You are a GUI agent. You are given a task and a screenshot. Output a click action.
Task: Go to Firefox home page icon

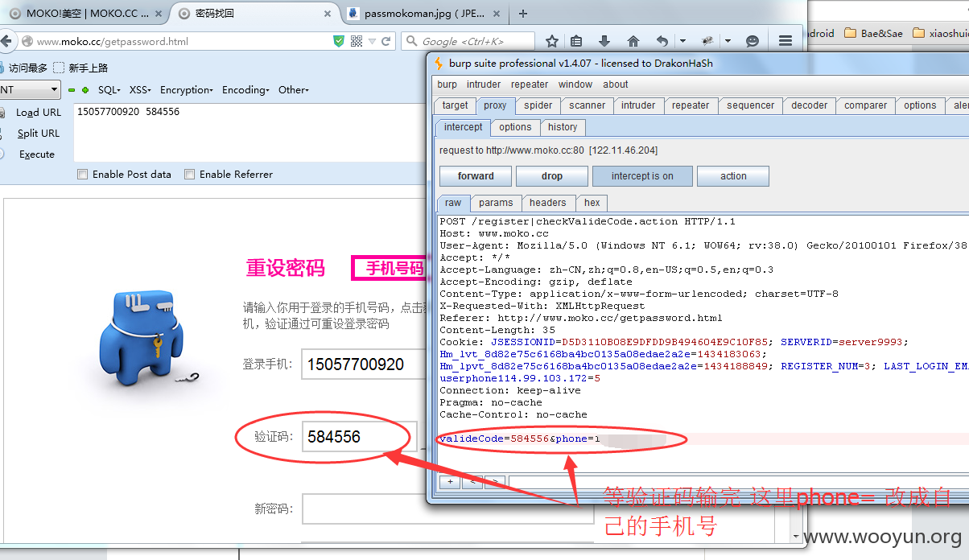(x=633, y=41)
